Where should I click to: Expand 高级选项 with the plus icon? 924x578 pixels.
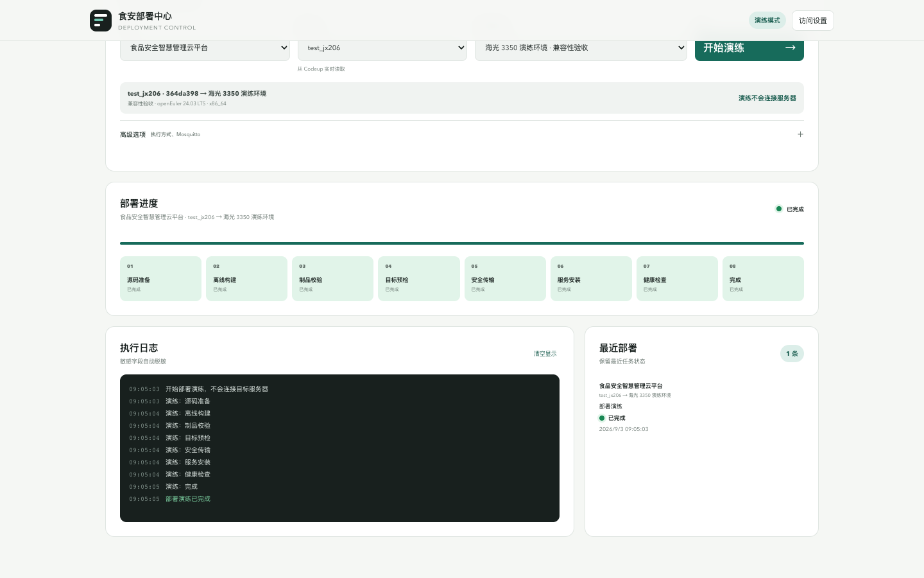(x=800, y=134)
